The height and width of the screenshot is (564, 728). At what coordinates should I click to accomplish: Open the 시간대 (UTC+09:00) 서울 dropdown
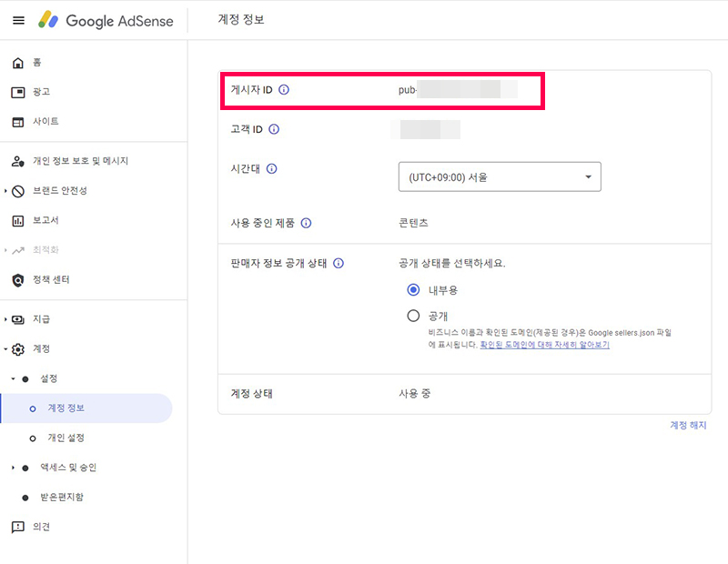click(500, 176)
